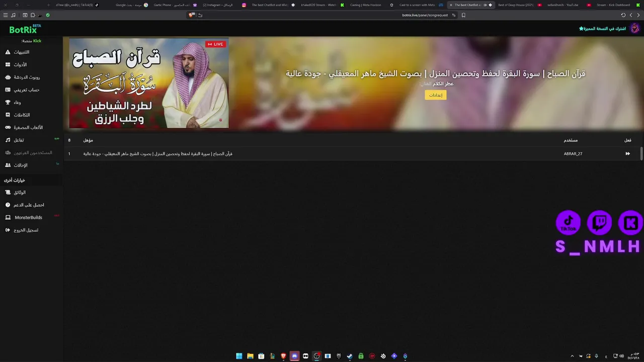
Task: Click the yellow إعدادات settings button
Action: click(435, 95)
